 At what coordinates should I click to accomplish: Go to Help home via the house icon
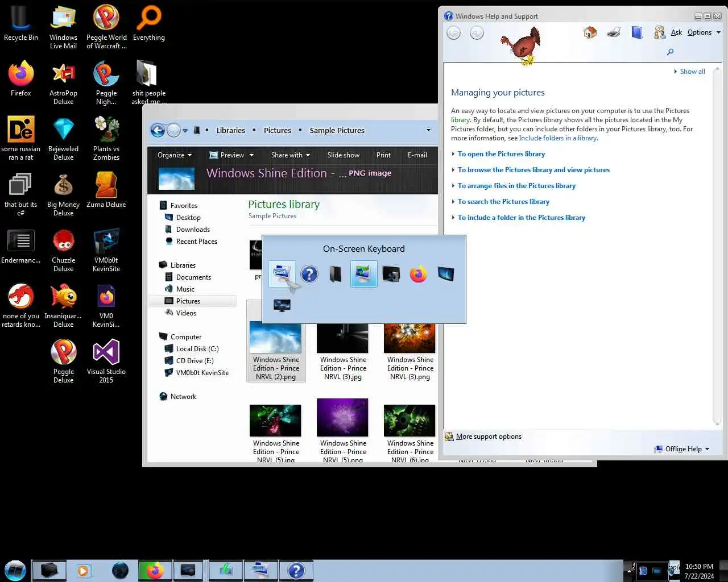(x=590, y=32)
